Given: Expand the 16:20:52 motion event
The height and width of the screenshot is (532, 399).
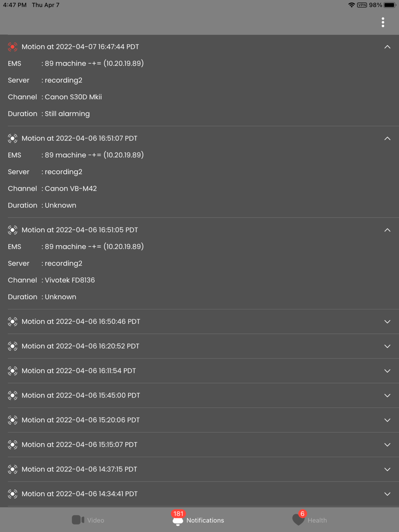Looking at the screenshot, I should [387, 347].
